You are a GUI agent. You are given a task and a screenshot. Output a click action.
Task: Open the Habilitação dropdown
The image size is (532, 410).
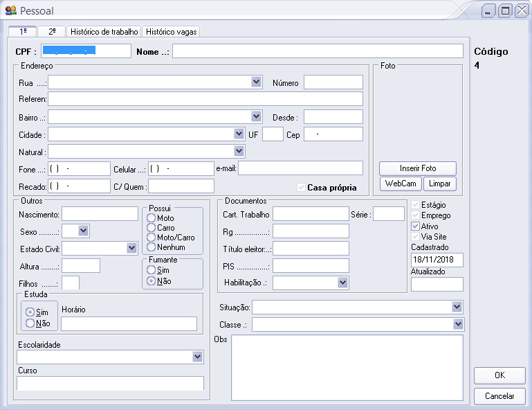pyautogui.click(x=342, y=283)
